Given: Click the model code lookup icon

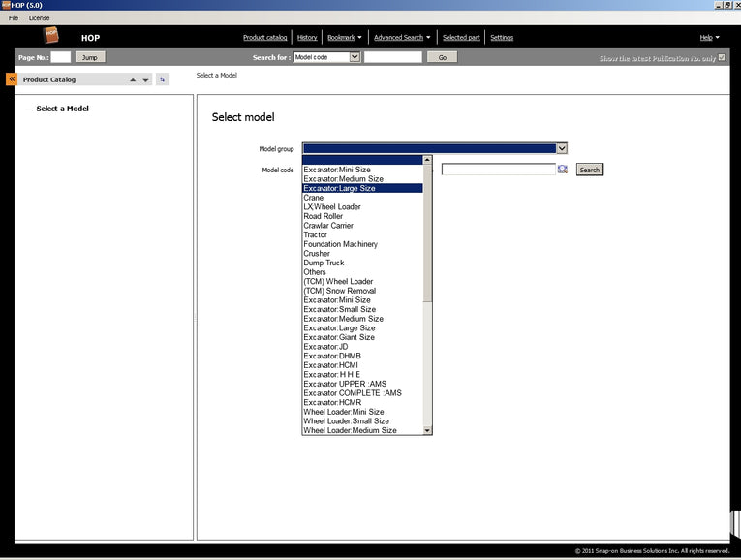Looking at the screenshot, I should pyautogui.click(x=563, y=170).
